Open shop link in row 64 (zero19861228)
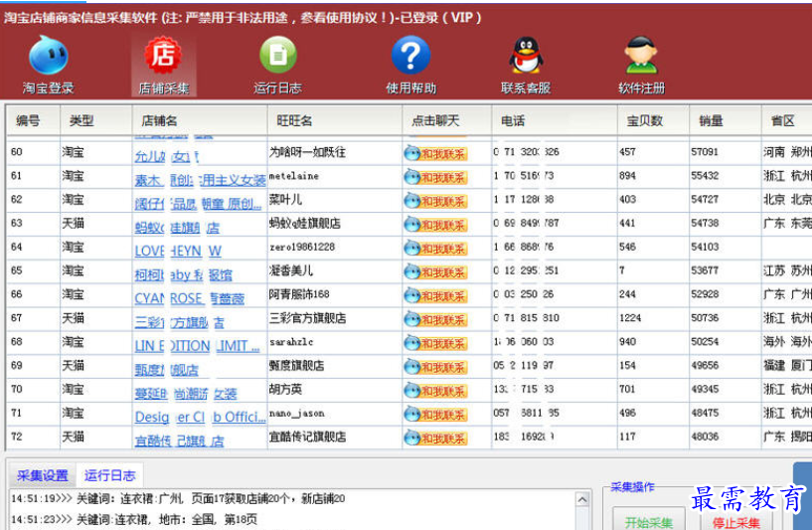The image size is (812, 530). click(x=178, y=252)
